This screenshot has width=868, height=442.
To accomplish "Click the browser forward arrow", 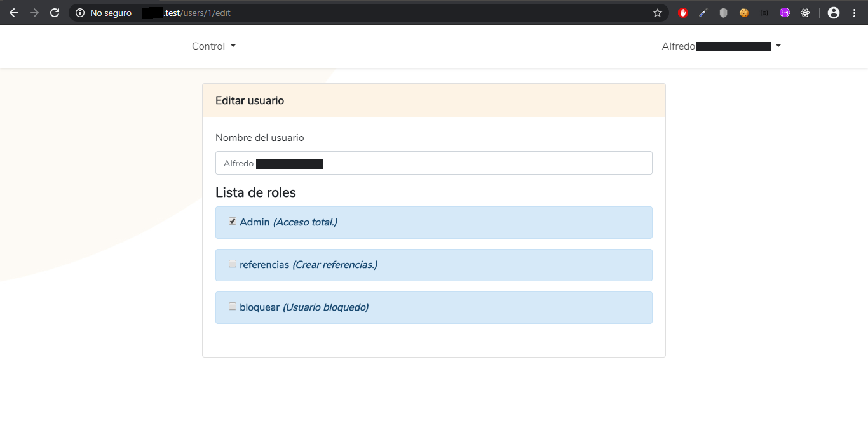I will point(34,13).
